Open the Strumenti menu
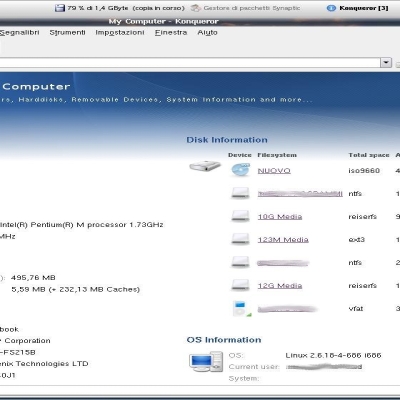Screen dimensions: 400x400 pyautogui.click(x=67, y=33)
